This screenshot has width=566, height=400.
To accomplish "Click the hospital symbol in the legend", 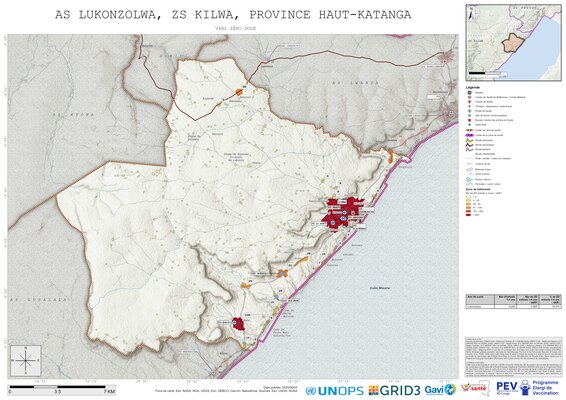I will pyautogui.click(x=469, y=93).
